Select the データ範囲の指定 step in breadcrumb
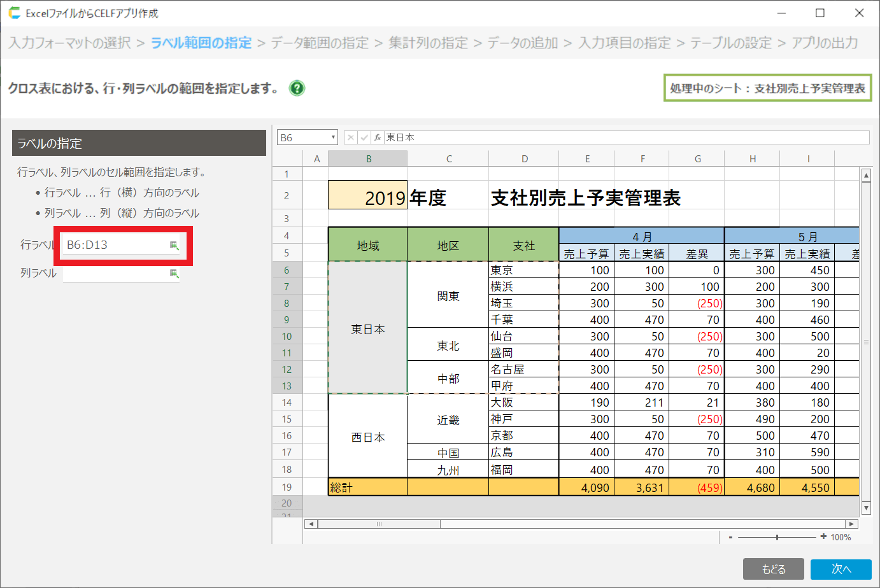Viewport: 880px width, 588px height. (x=320, y=43)
